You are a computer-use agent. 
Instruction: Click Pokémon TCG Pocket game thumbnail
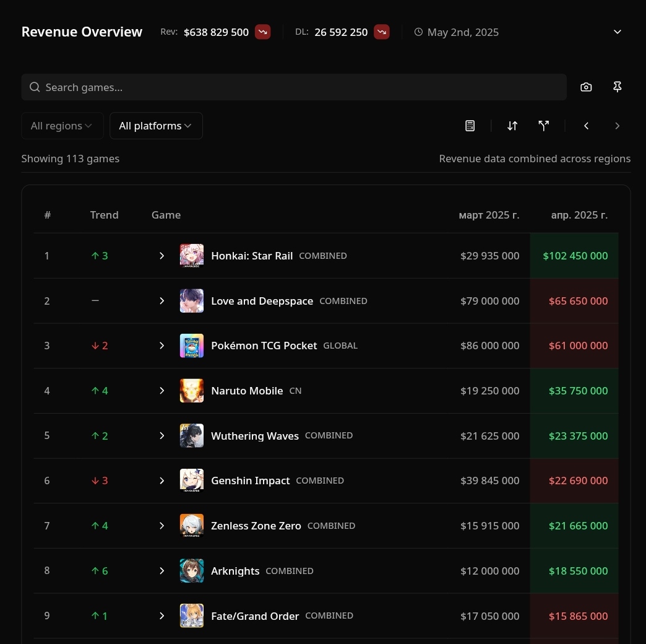click(x=192, y=346)
